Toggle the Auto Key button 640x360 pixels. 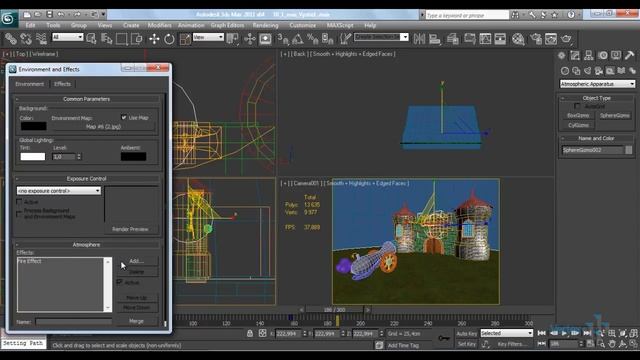(x=467, y=333)
